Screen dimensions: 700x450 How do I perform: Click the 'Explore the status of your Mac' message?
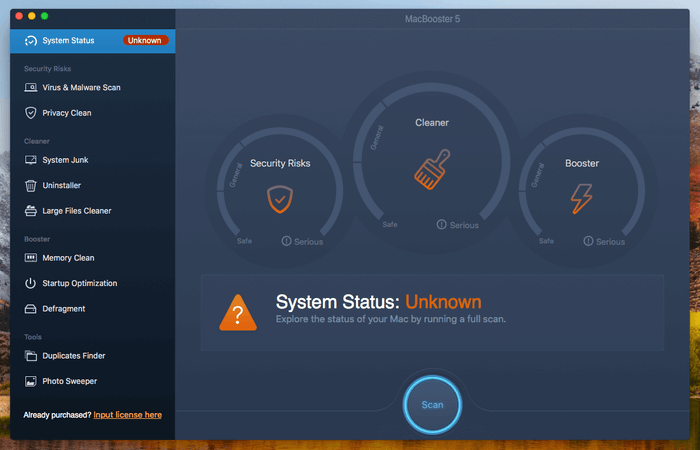(391, 320)
